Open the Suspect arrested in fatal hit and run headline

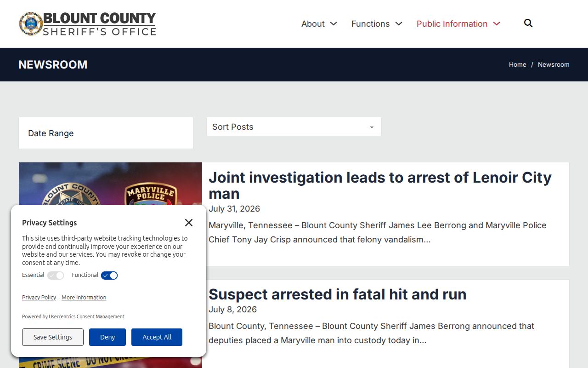[338, 294]
